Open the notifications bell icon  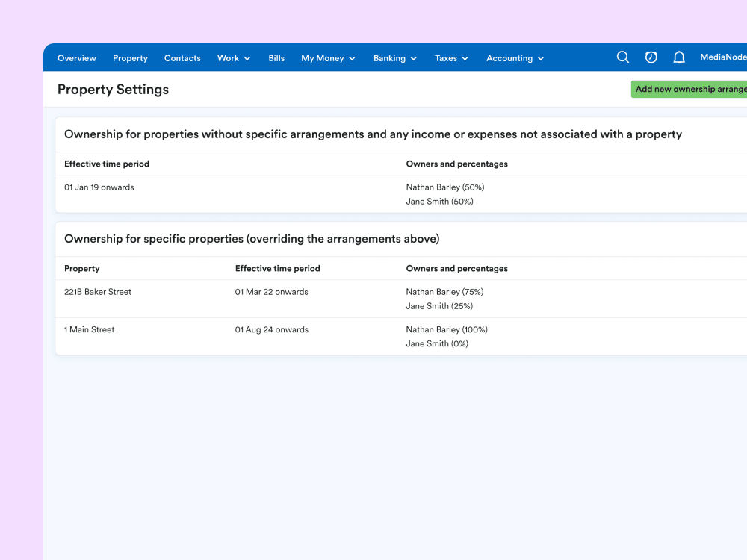[679, 57]
